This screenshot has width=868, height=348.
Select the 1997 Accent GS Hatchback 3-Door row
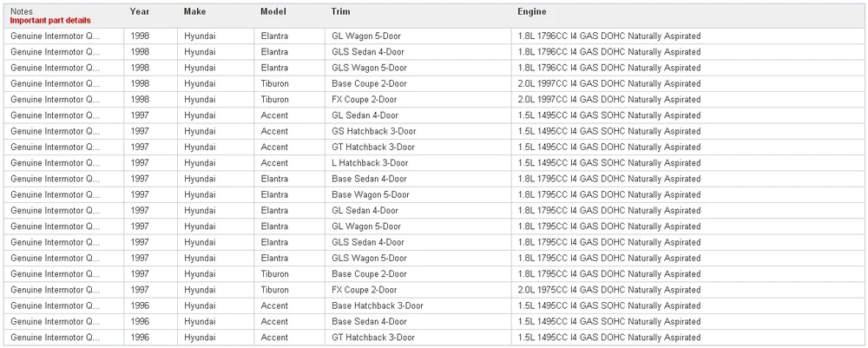click(434, 131)
